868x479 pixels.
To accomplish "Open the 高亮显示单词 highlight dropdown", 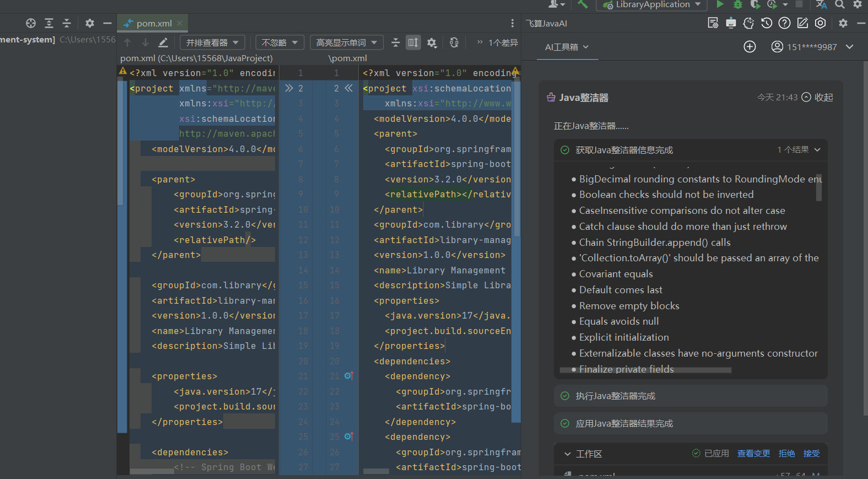I will [347, 42].
